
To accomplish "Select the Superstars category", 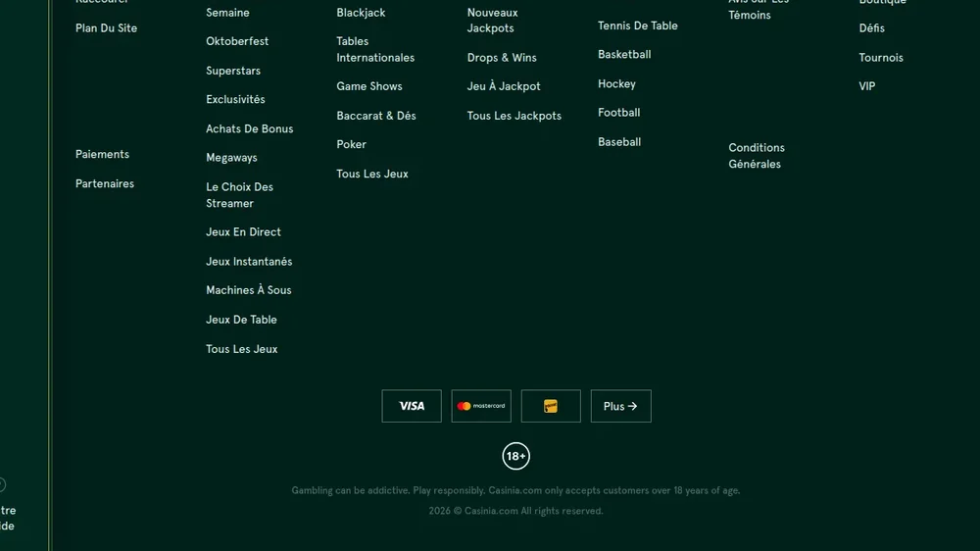I will (x=233, y=71).
